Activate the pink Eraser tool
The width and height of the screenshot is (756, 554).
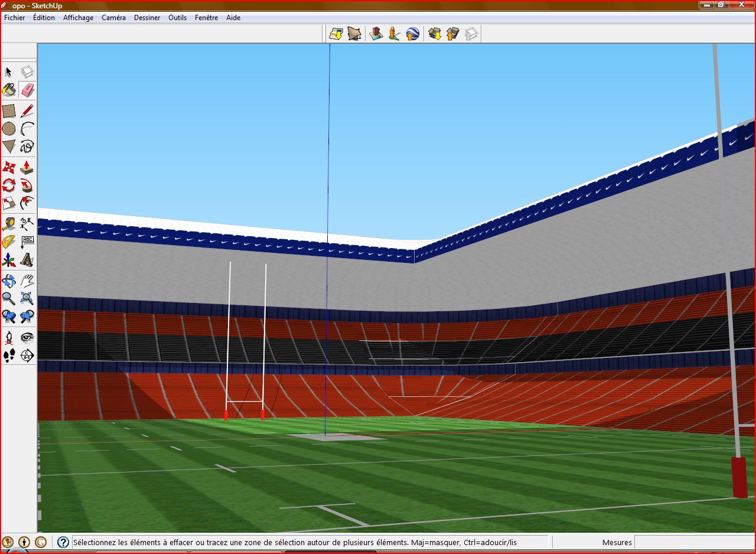coord(27,90)
